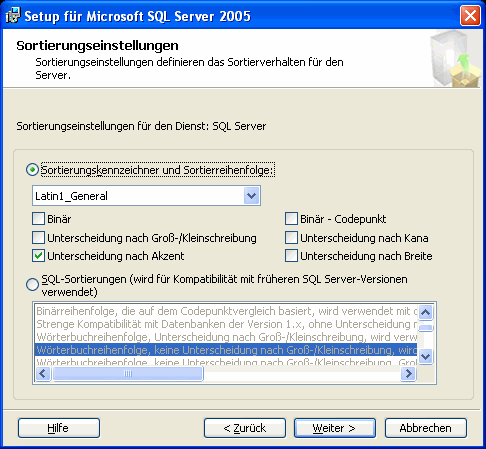Select the Binärreihenfolge Codepunktvergleich list entry
This screenshot has height=449, width=486.
226,311
